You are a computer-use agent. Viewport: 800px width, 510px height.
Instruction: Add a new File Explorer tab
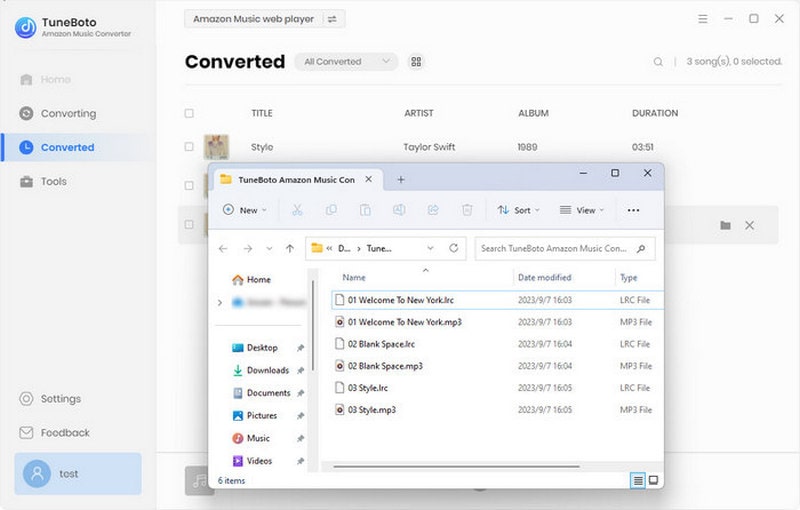[x=401, y=180]
